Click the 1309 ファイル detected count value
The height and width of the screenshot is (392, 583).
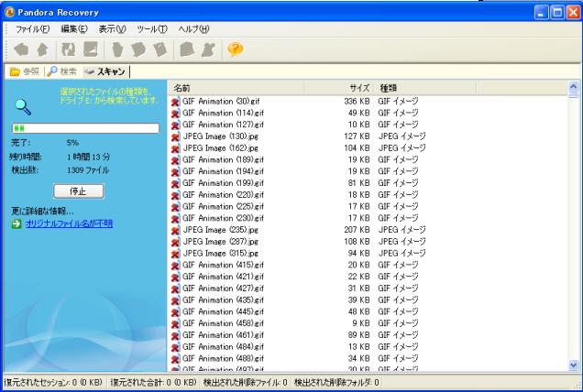(88, 170)
